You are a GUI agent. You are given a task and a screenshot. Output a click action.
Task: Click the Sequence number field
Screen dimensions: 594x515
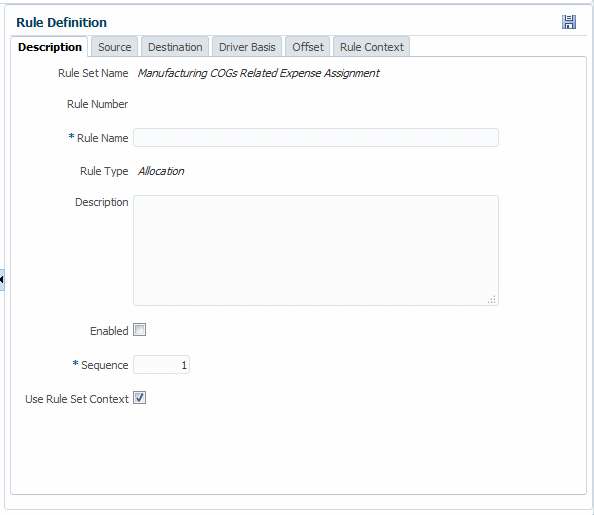[161, 365]
